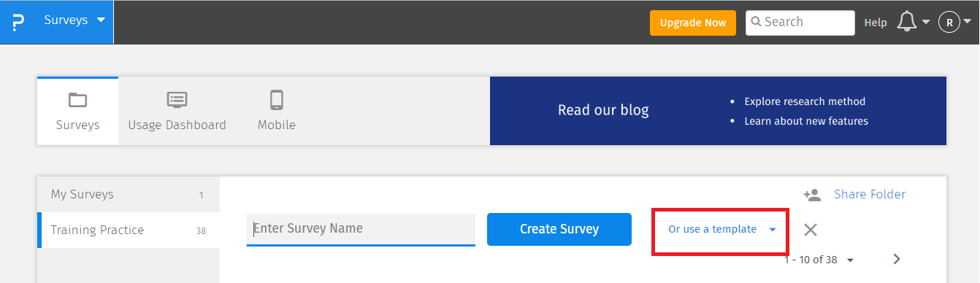Click the Create Survey button
Image resolution: width=980 pixels, height=283 pixels.
tap(559, 229)
